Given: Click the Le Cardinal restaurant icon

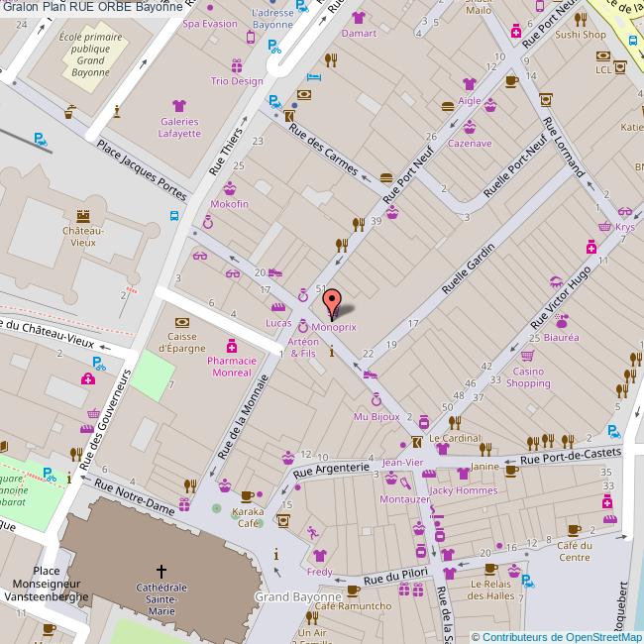Looking at the screenshot, I should pyautogui.click(x=455, y=422).
